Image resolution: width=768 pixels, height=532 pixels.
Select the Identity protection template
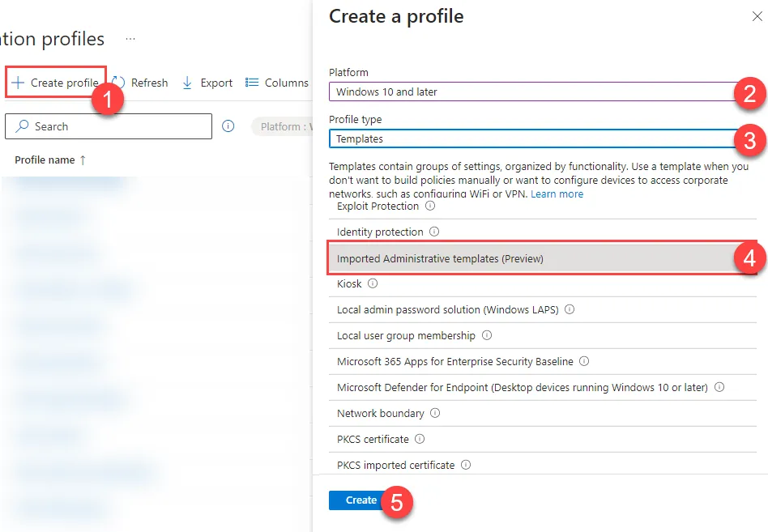[543, 232]
